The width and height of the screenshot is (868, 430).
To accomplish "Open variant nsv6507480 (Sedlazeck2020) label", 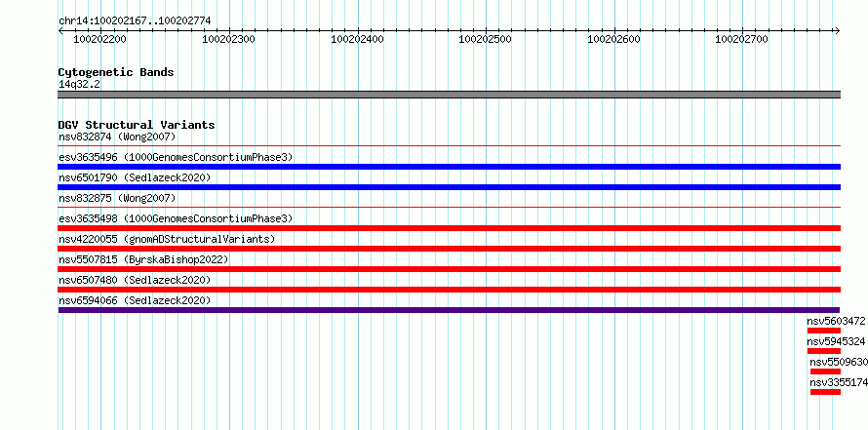I will click(135, 280).
